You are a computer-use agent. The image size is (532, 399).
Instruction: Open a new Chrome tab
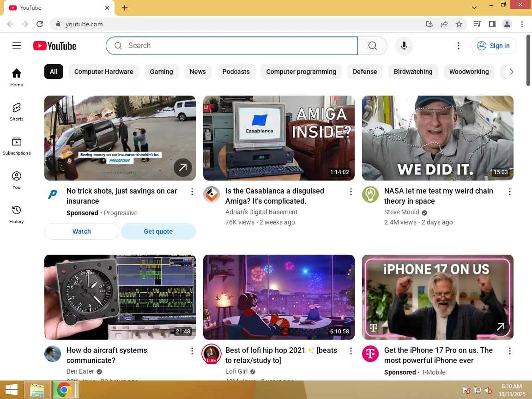(125, 7)
